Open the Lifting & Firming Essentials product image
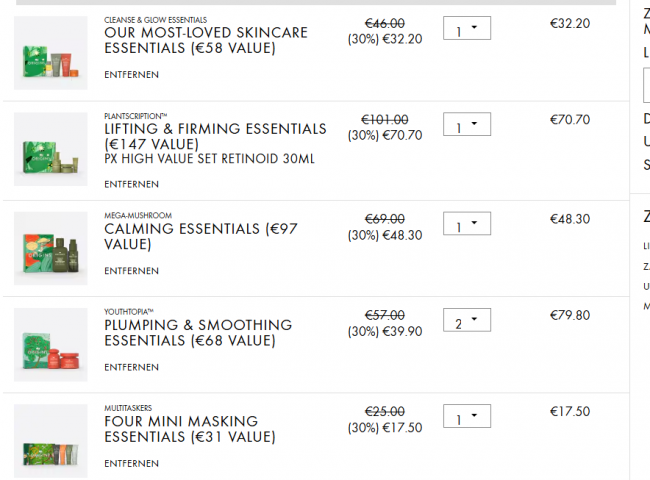650x480 pixels. click(51, 149)
